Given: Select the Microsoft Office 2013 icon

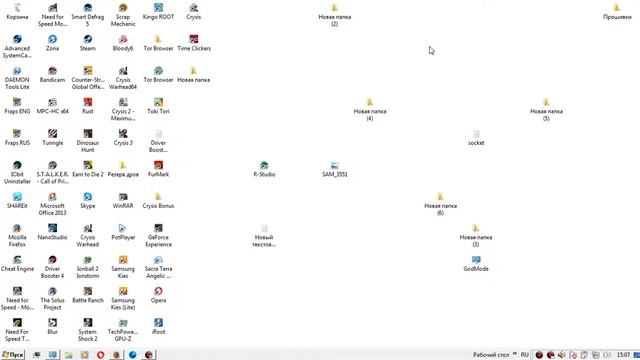Looking at the screenshot, I should 52,204.
